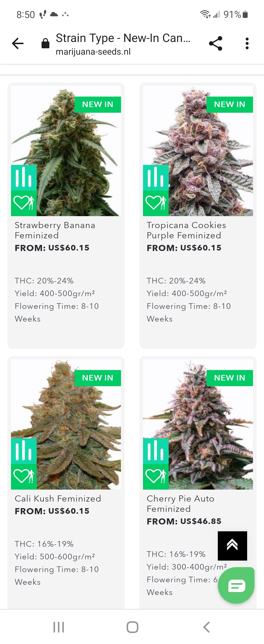Compare Strawberry Banana Feminized via bars icon
264x644 pixels.
pyautogui.click(x=24, y=178)
